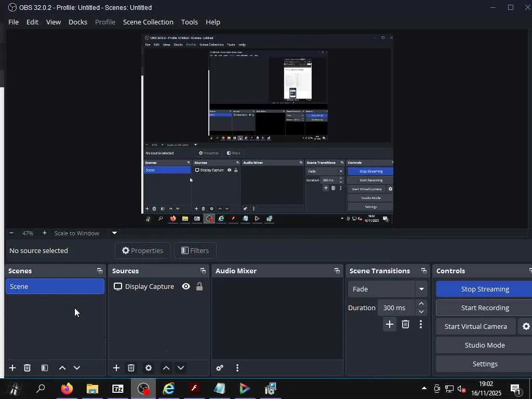This screenshot has height=399, width=532.
Task: Float the Scenes dock panel
Action: pyautogui.click(x=99, y=271)
